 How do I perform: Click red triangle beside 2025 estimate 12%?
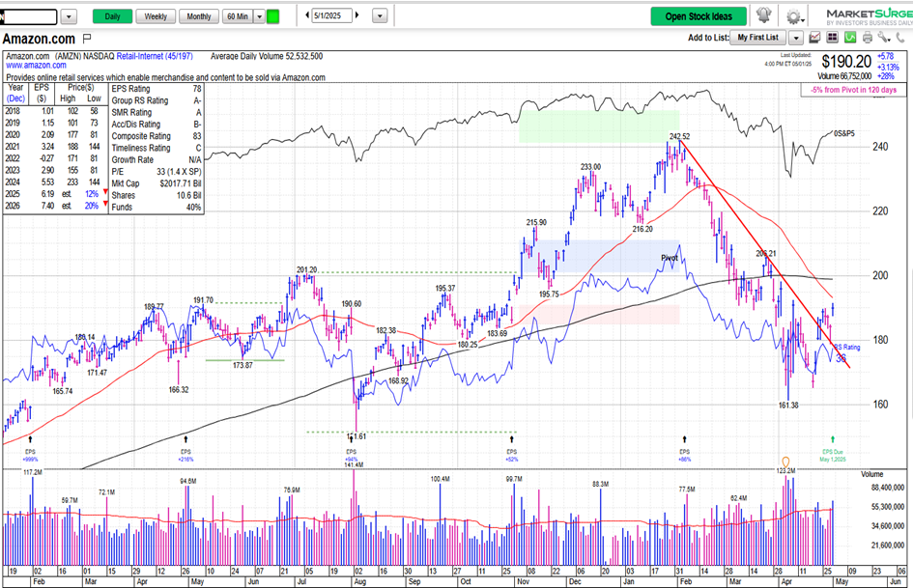click(x=105, y=192)
